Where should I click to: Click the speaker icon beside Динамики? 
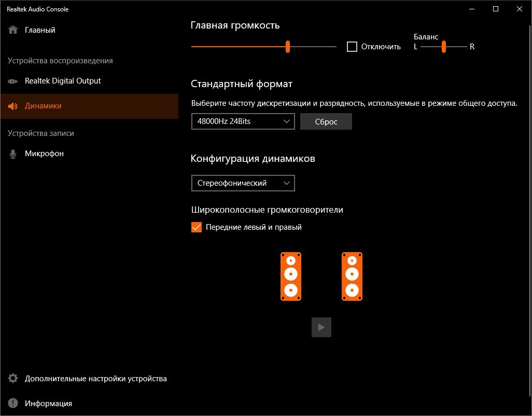tap(13, 106)
